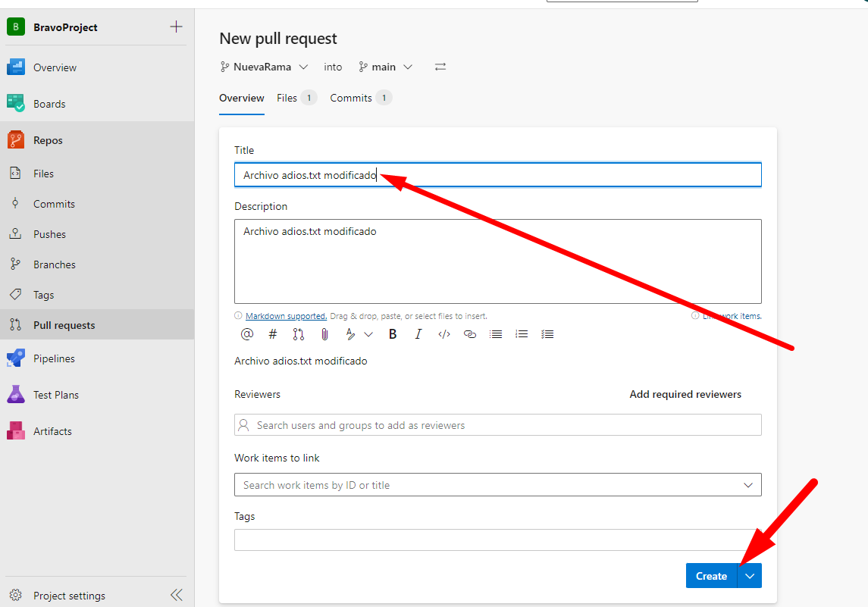Click the paperclip attach file icon
This screenshot has height=607, width=868.
pos(324,334)
